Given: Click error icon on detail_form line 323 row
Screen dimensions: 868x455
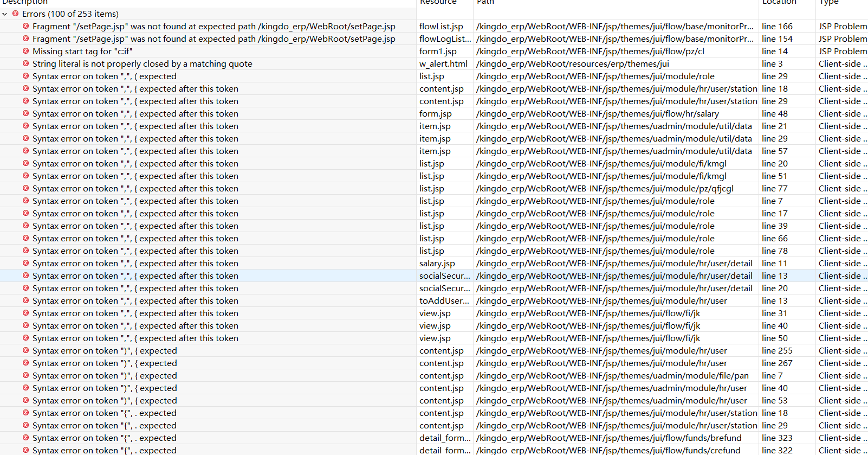Looking at the screenshot, I should tap(25, 438).
